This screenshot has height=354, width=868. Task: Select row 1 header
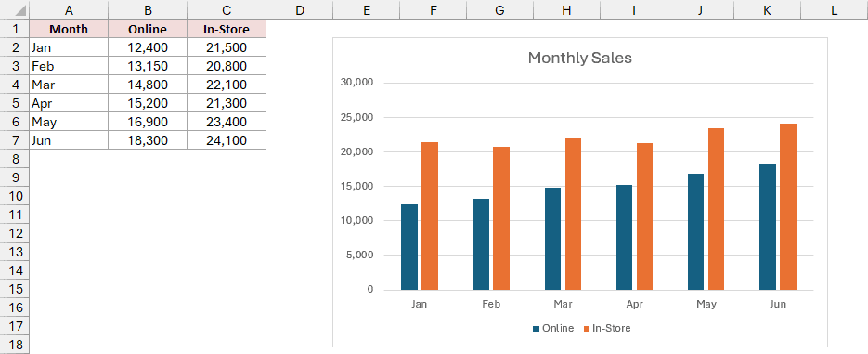(15, 29)
